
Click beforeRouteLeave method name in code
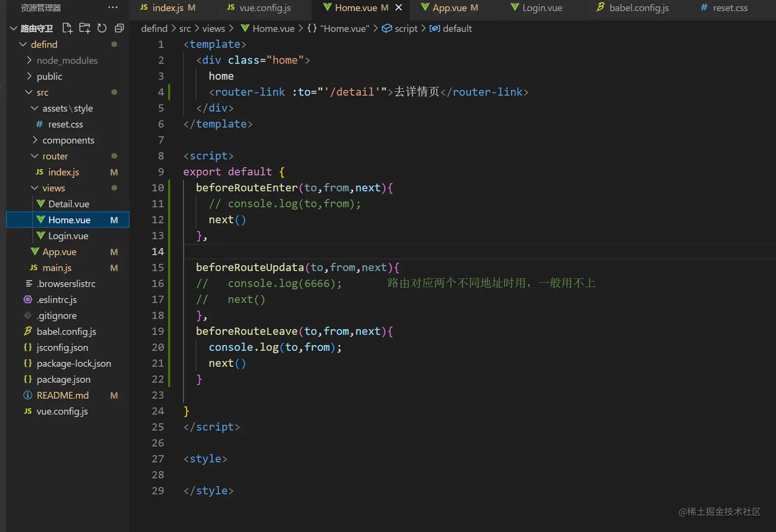tap(247, 331)
